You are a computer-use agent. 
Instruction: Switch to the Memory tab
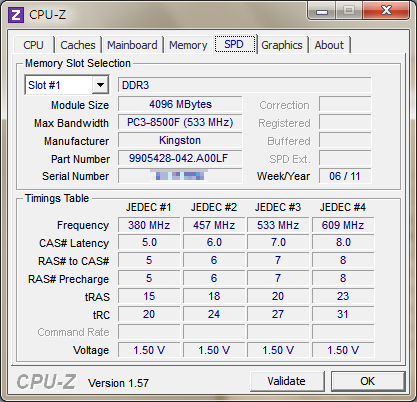click(188, 45)
